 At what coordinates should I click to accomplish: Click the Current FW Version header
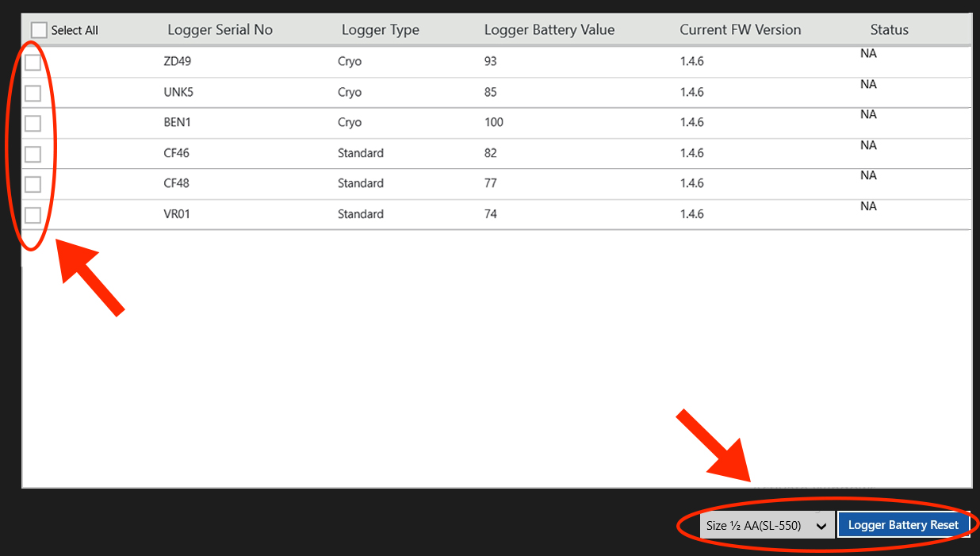tap(740, 30)
